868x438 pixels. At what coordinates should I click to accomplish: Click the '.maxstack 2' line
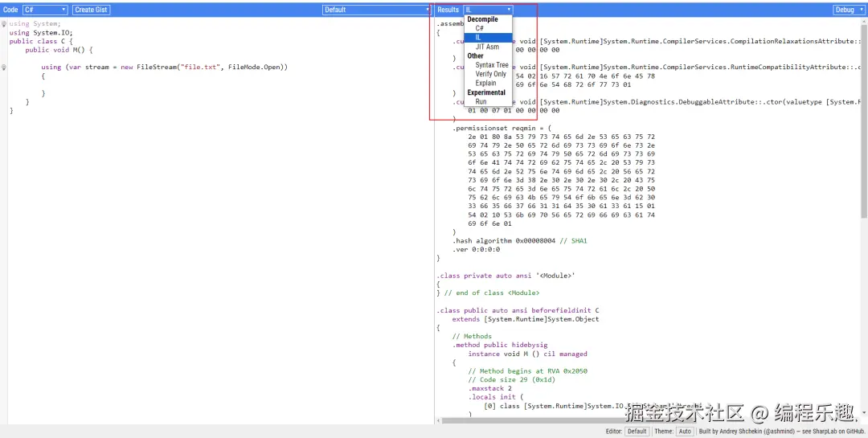[x=490, y=389]
